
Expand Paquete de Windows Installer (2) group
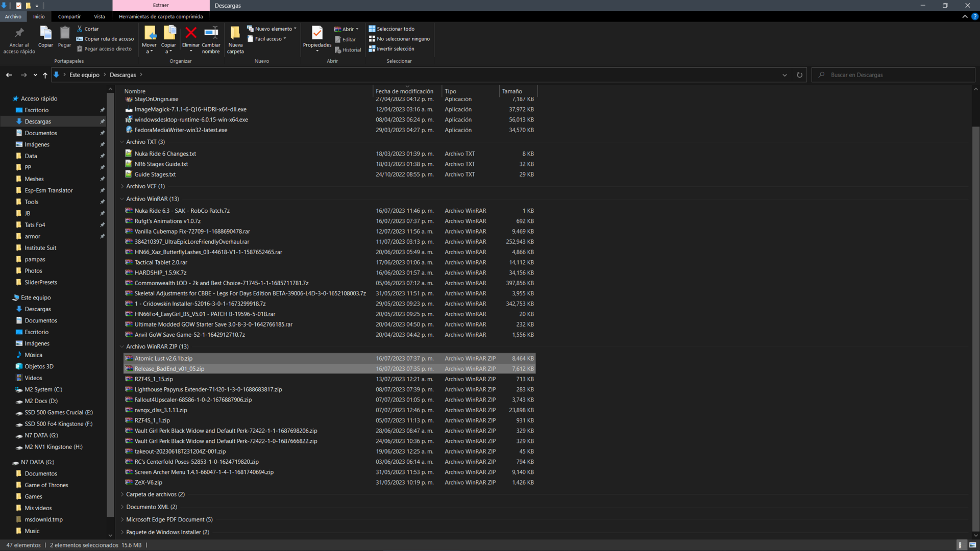[x=122, y=532]
